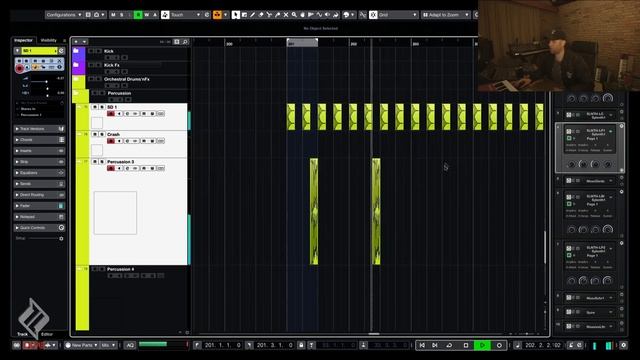Toggle record enable on SD 1 track
Viewport: 640px width, 360px height.
point(111,113)
